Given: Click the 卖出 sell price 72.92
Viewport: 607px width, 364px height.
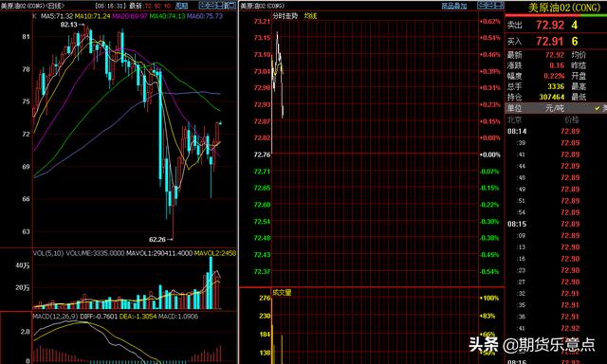Looking at the screenshot, I should pos(550,26).
